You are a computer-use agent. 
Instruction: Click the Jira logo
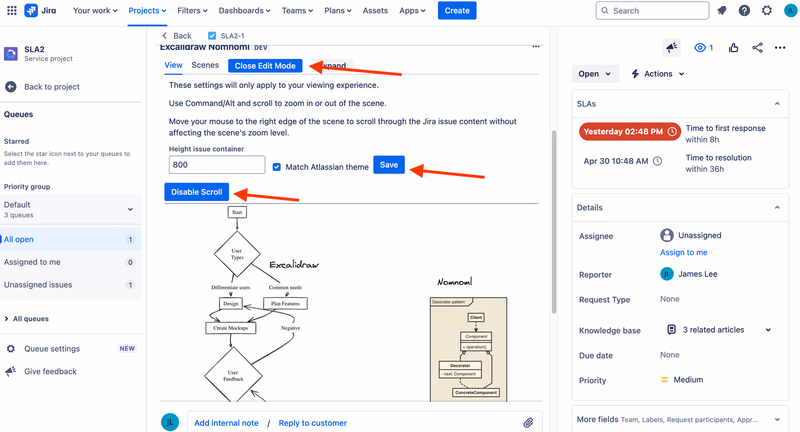pyautogui.click(x=40, y=10)
